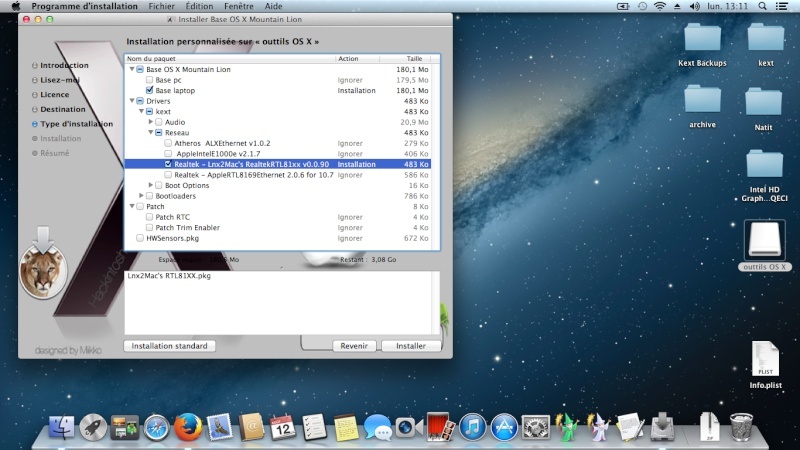Screen dimensions: 800x450
Task: Collapse the Patch group
Action: point(132,206)
